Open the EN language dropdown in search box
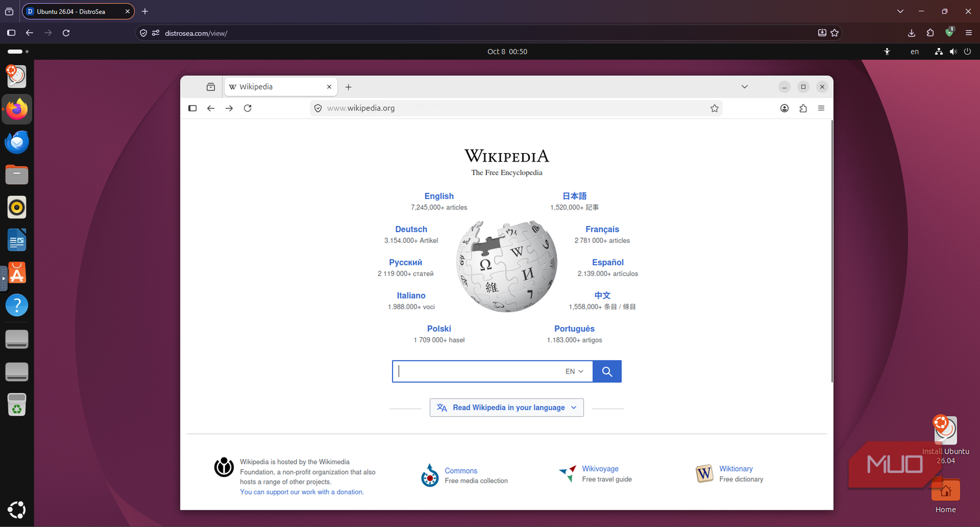 (x=574, y=372)
